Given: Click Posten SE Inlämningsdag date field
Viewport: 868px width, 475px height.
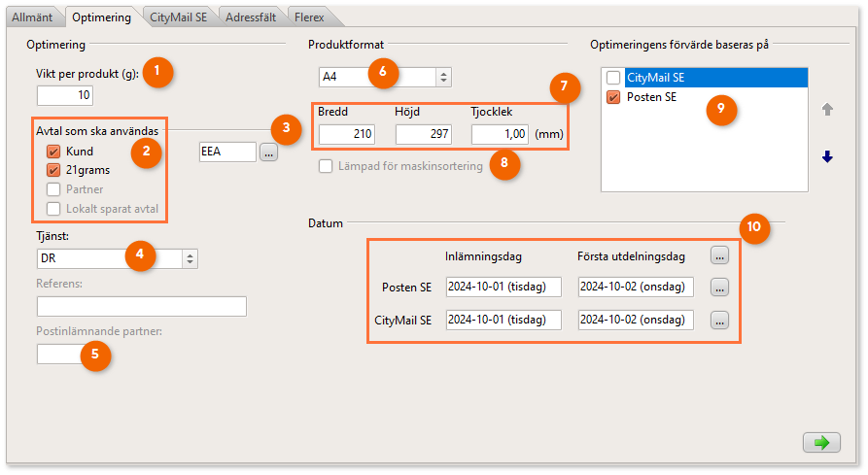Looking at the screenshot, I should coord(503,287).
